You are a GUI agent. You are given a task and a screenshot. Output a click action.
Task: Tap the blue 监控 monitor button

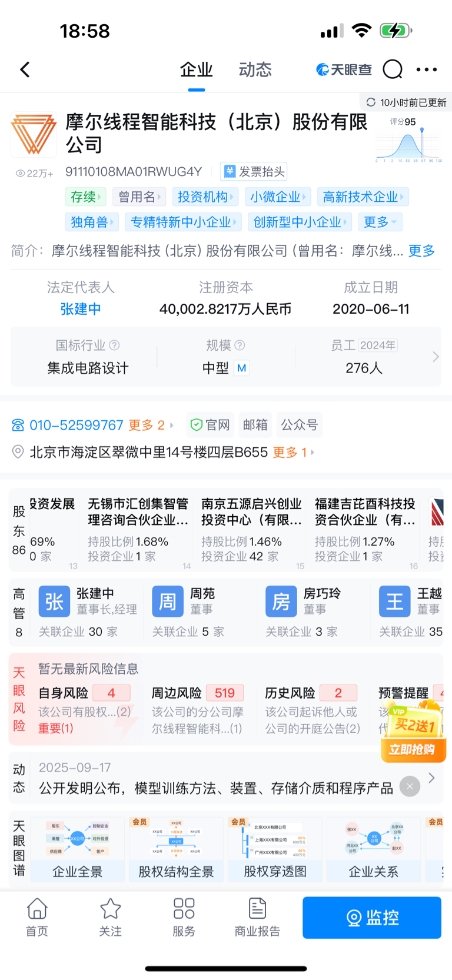(372, 918)
